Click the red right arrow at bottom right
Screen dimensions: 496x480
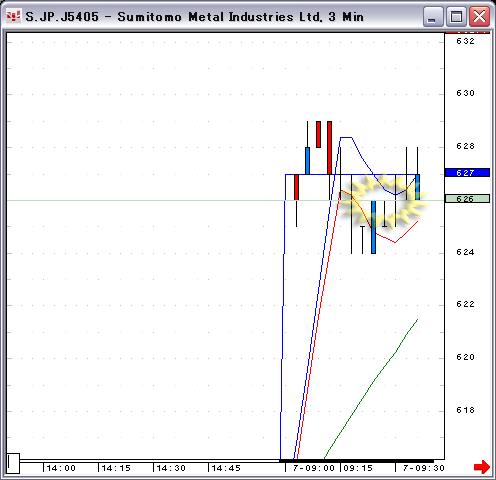[482, 467]
